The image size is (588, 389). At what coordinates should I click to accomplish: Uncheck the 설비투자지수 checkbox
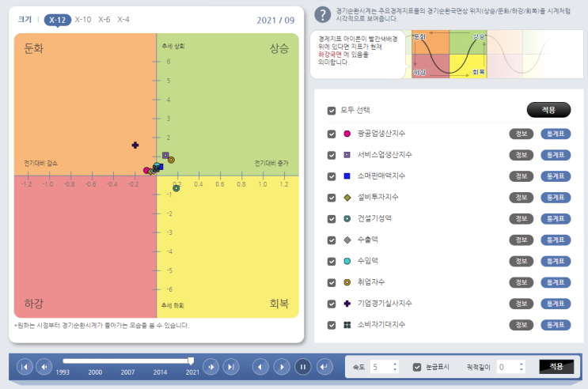point(332,198)
